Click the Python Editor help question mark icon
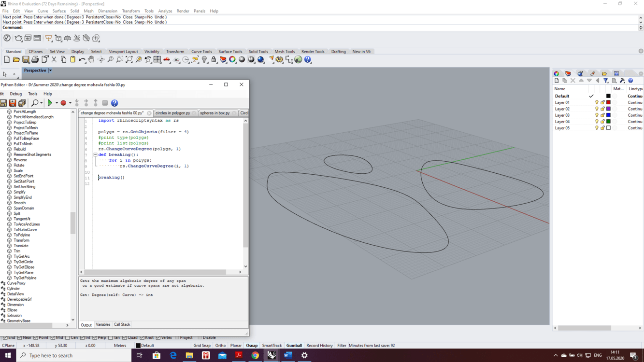This screenshot has width=644, height=362. [x=115, y=103]
